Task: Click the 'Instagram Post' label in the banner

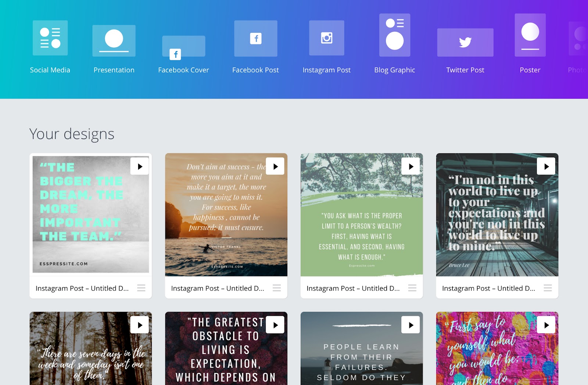Action: [327, 70]
